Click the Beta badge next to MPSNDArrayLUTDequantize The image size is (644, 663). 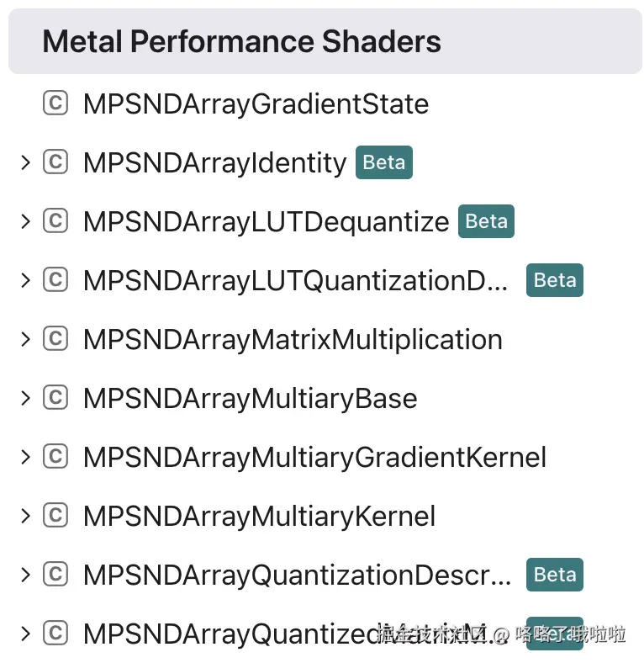[x=487, y=221]
